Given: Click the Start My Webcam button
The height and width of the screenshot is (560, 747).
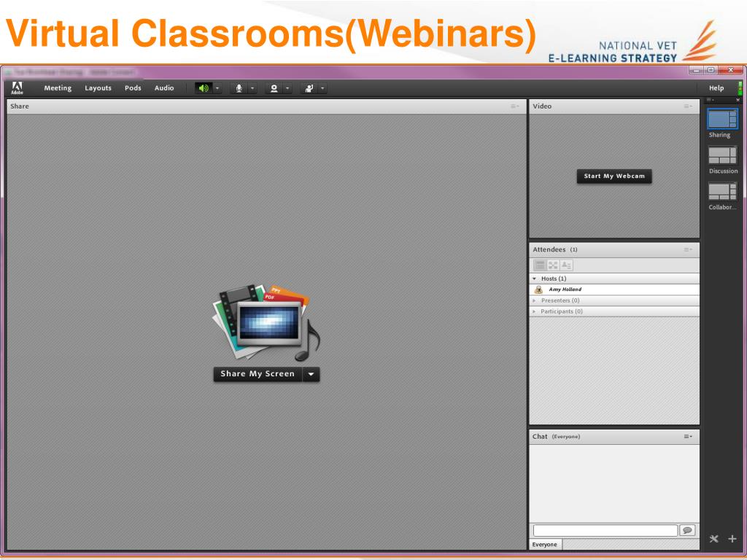Looking at the screenshot, I should coord(614,176).
